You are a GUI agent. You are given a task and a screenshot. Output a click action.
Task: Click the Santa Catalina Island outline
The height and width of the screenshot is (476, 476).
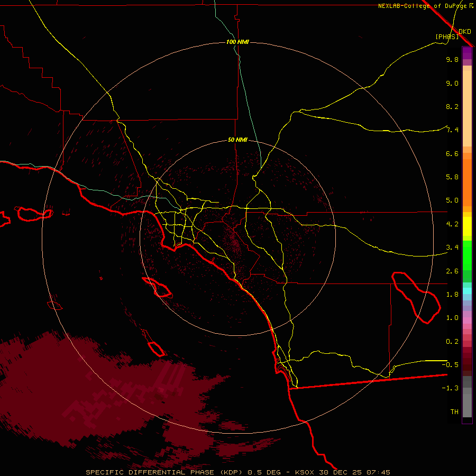tap(157, 287)
